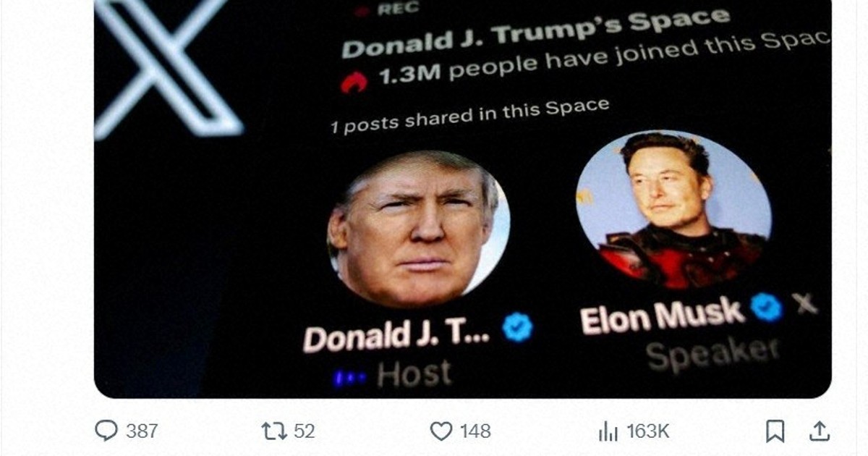Viewport: 868px width, 456px height.
Task: Click the 52 reposts count
Action: click(x=305, y=431)
